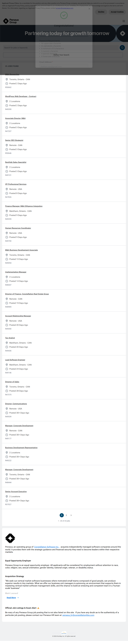Click perseus_hr@constellationhbs.com email link

tap(78, 615)
